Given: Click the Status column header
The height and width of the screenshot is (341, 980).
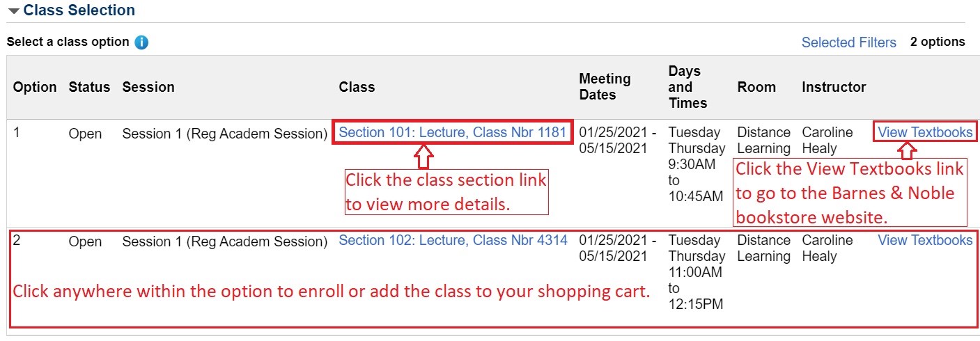Looking at the screenshot, I should 89,88.
